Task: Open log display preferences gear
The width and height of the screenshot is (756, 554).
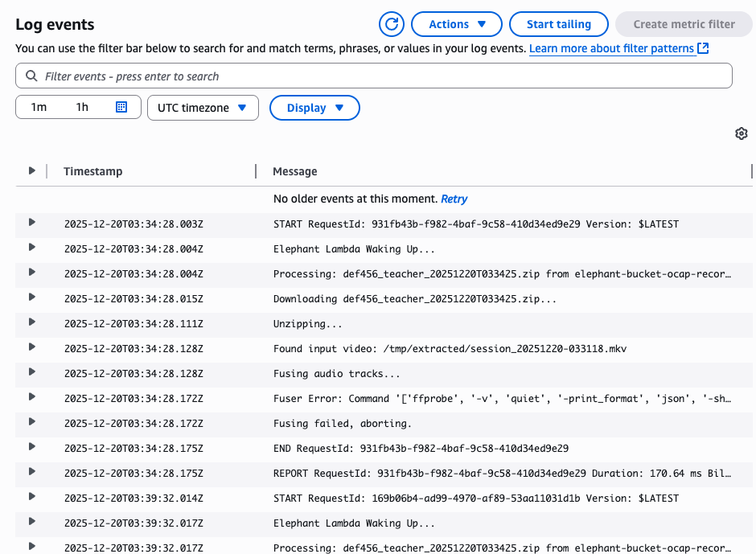Action: pos(741,133)
